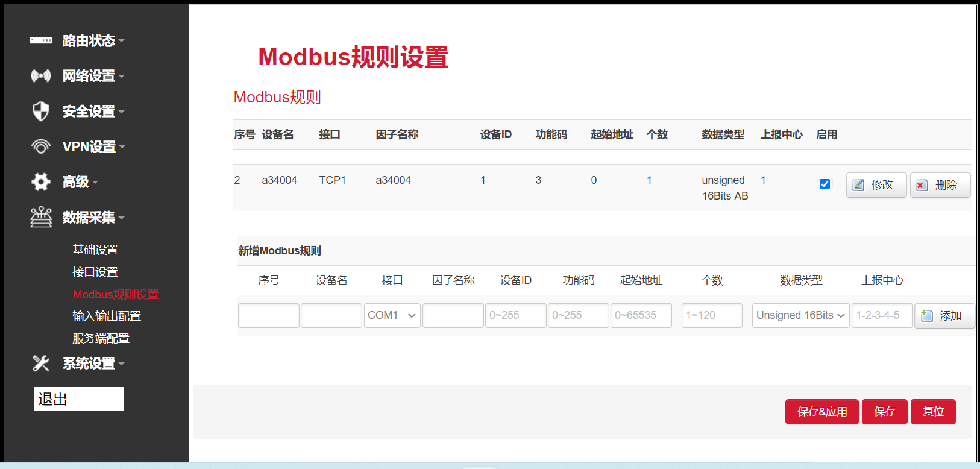
Task: Click the 添加 button to add rule
Action: (944, 316)
